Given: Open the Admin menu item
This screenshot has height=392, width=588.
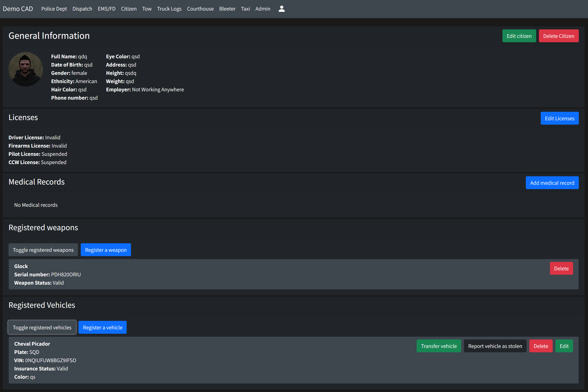Looking at the screenshot, I should [263, 9].
